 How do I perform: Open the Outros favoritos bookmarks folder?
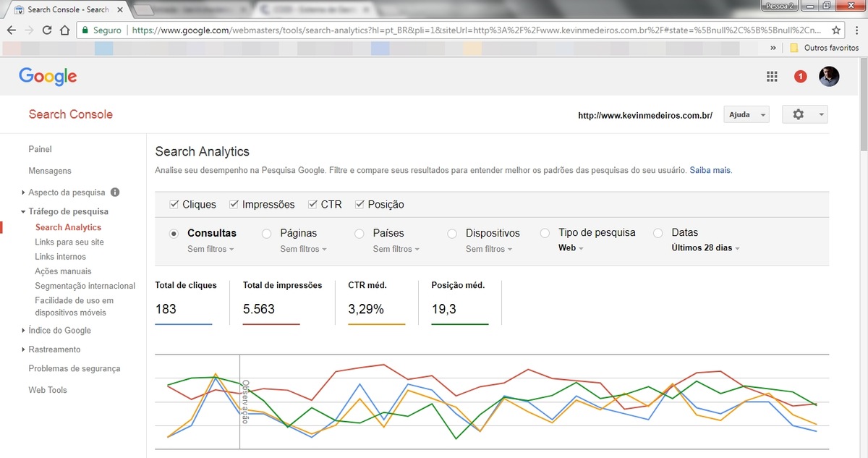pos(824,48)
